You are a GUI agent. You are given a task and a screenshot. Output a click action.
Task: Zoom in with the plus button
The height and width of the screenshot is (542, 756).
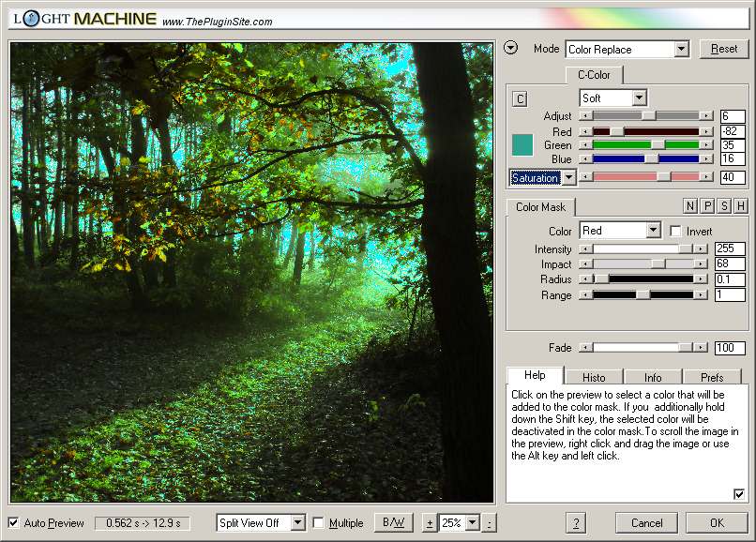429,522
